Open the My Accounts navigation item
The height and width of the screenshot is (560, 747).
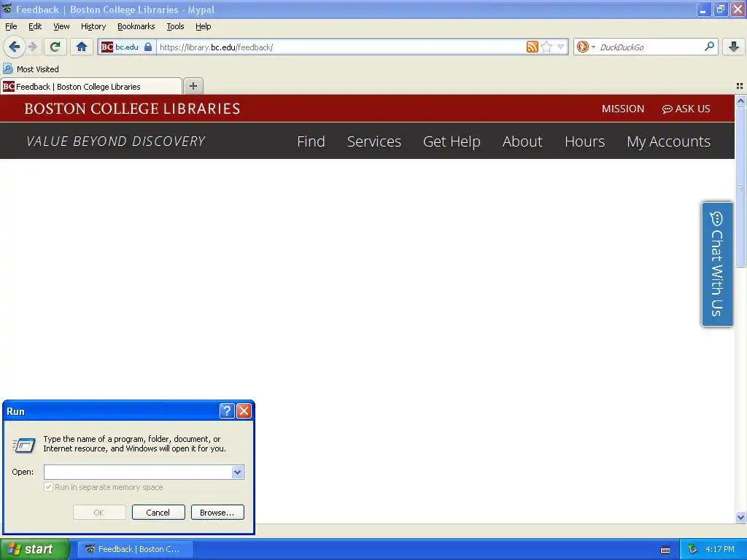click(668, 141)
